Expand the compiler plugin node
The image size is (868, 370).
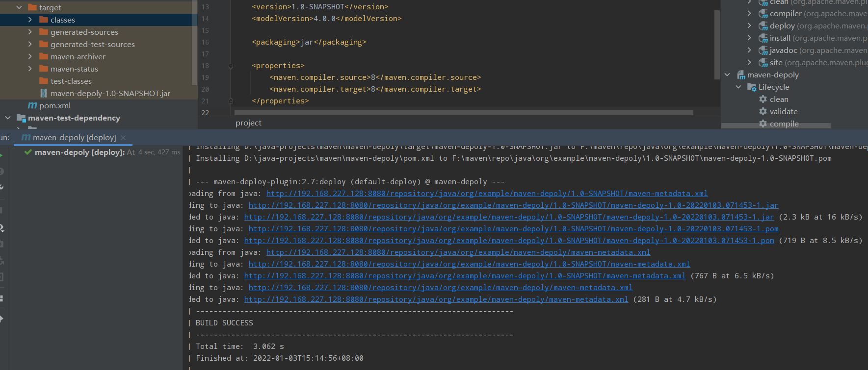(749, 14)
